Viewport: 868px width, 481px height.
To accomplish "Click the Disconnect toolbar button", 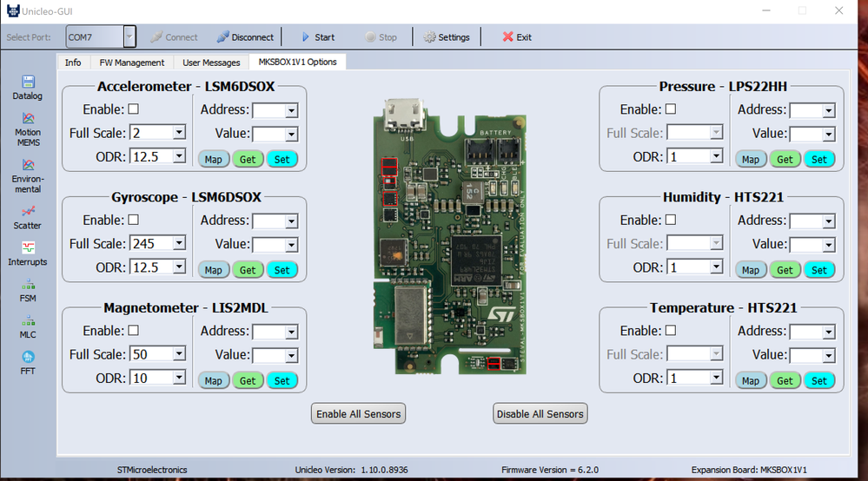I will (245, 37).
